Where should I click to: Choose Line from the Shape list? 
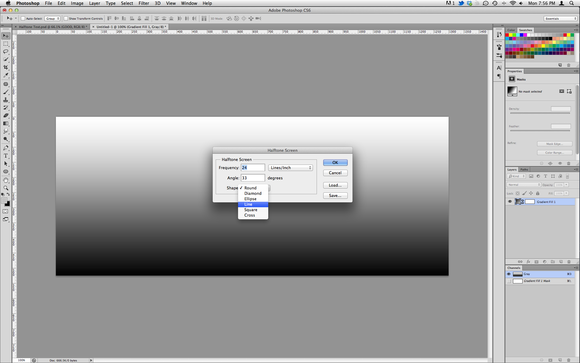[253, 204]
